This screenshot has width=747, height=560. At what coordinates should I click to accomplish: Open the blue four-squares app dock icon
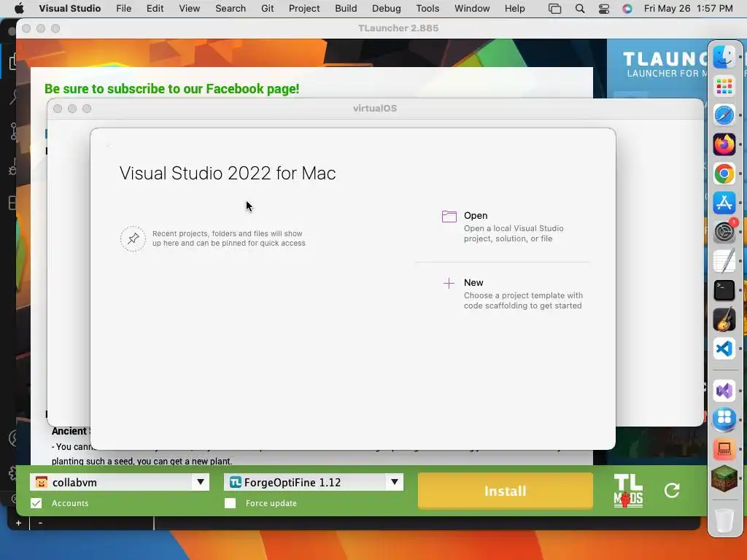(724, 419)
